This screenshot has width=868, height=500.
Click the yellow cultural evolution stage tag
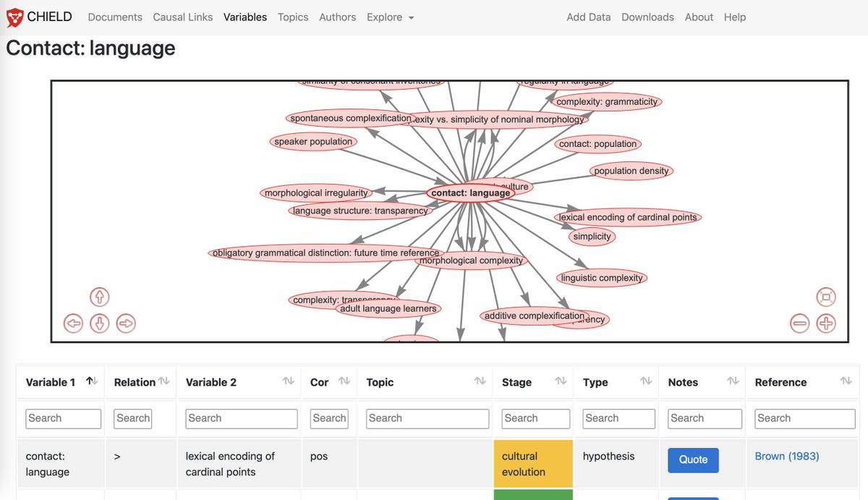[533, 463]
